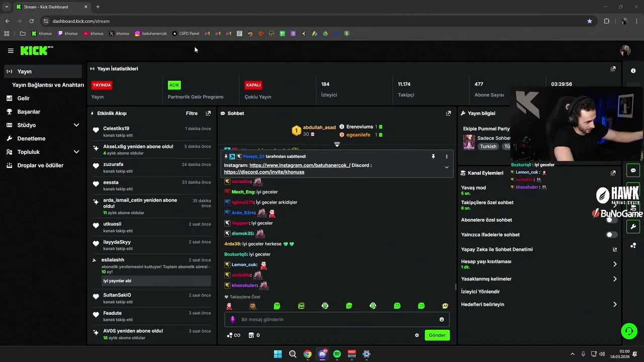Viewport: 644px width, 362px height.
Task: Open chat settings gear icon
Action: click(x=417, y=335)
